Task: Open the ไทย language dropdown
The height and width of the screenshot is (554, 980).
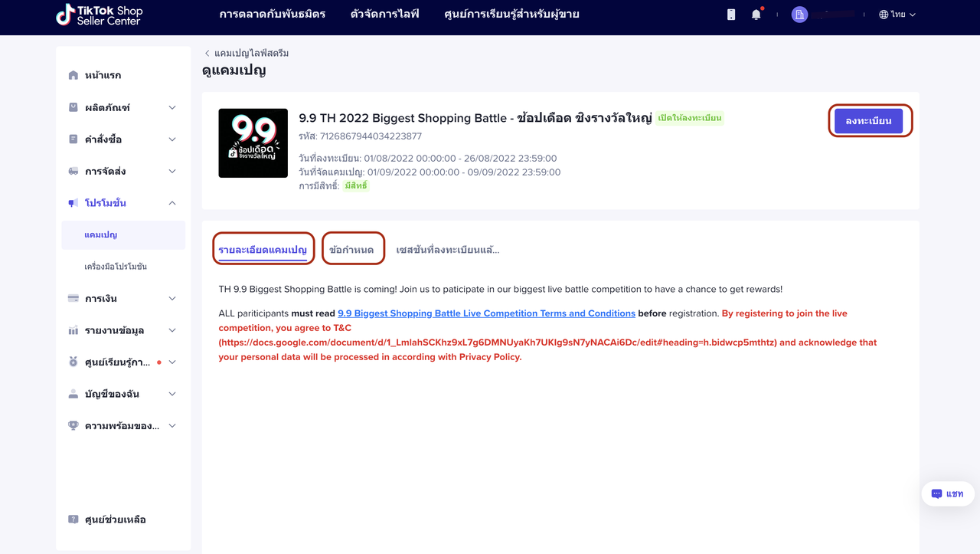Action: coord(897,15)
